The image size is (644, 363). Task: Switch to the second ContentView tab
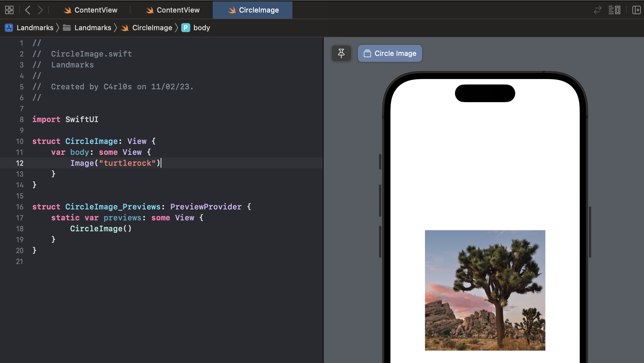pos(173,10)
